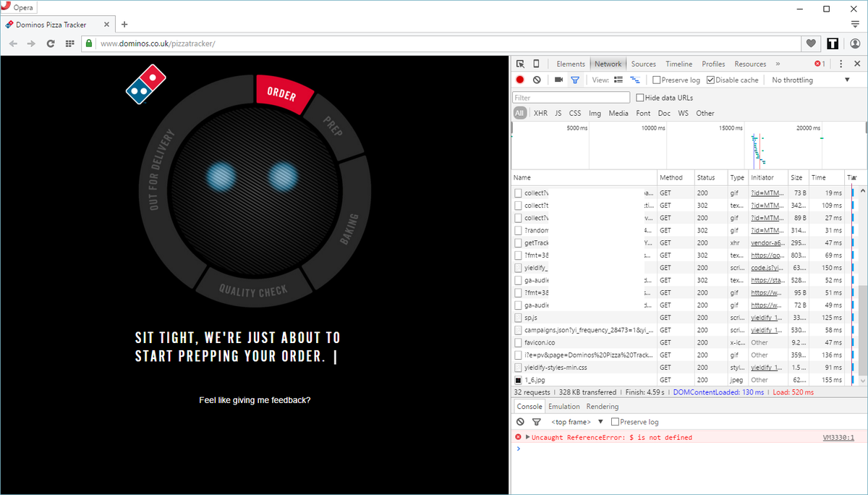Screen dimensions: 868x495
Task: Clear the network log
Action: (x=537, y=80)
